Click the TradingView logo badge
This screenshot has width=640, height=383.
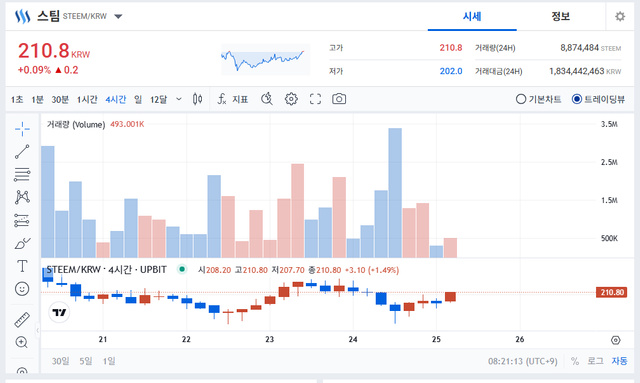59,312
